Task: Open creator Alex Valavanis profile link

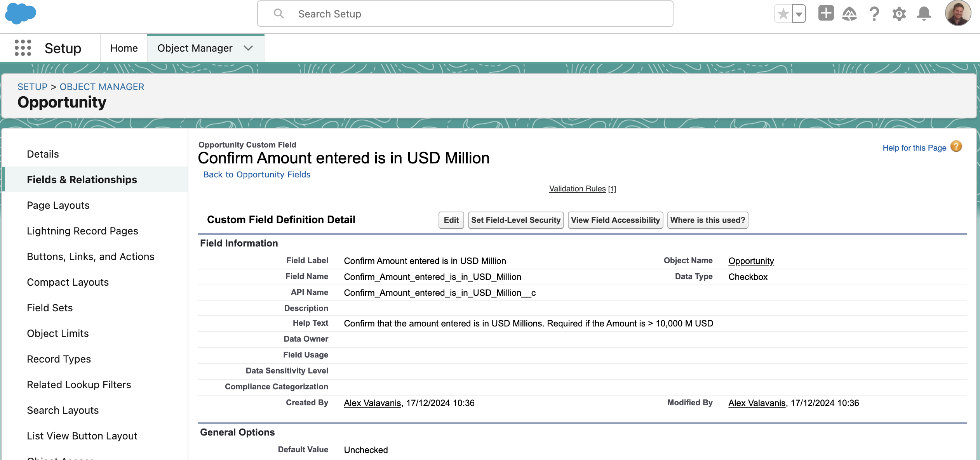Action: (x=372, y=403)
